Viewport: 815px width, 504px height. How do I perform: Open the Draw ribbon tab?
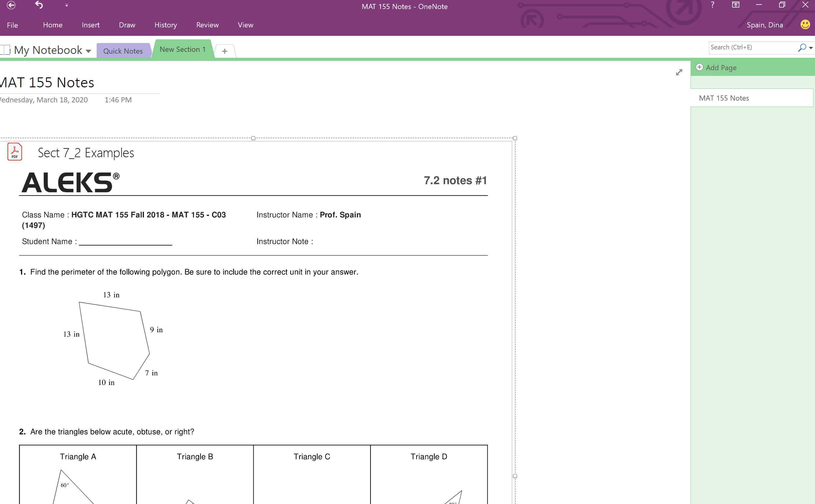coord(127,25)
